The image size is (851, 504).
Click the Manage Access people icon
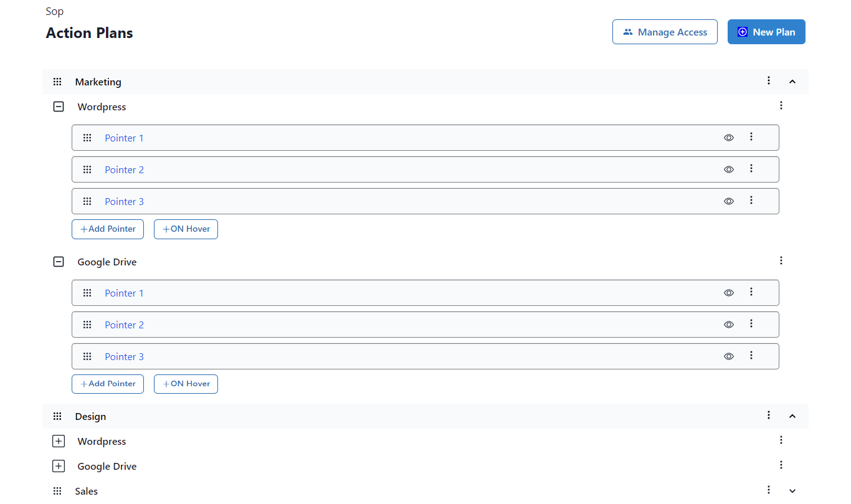pyautogui.click(x=627, y=31)
